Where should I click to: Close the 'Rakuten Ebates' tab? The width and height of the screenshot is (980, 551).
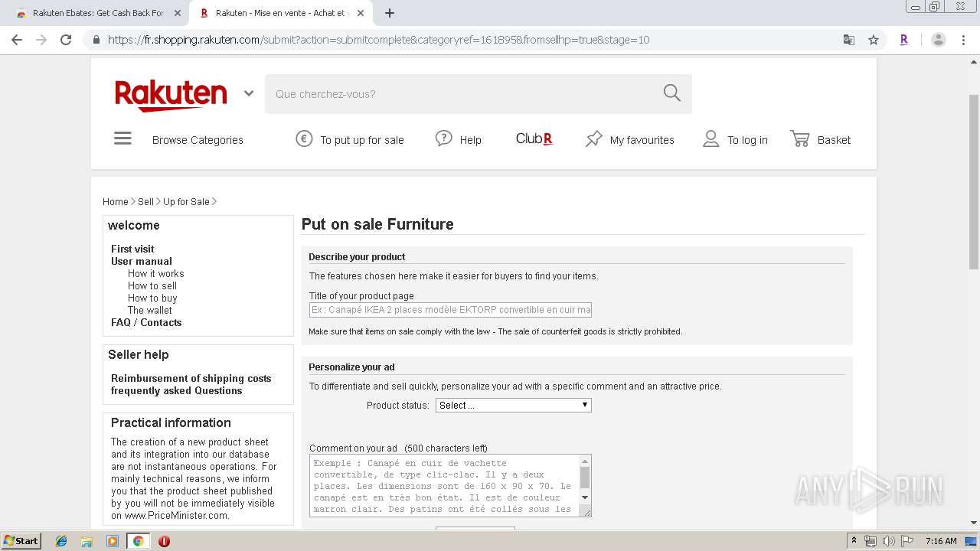[178, 13]
